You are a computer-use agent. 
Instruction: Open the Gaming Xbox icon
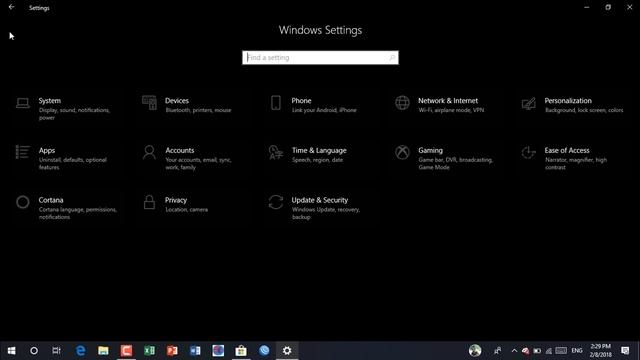coord(402,152)
